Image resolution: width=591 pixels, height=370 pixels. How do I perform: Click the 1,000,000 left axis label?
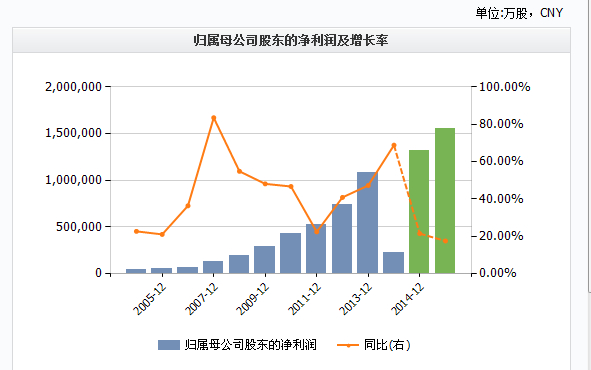[x=73, y=180]
